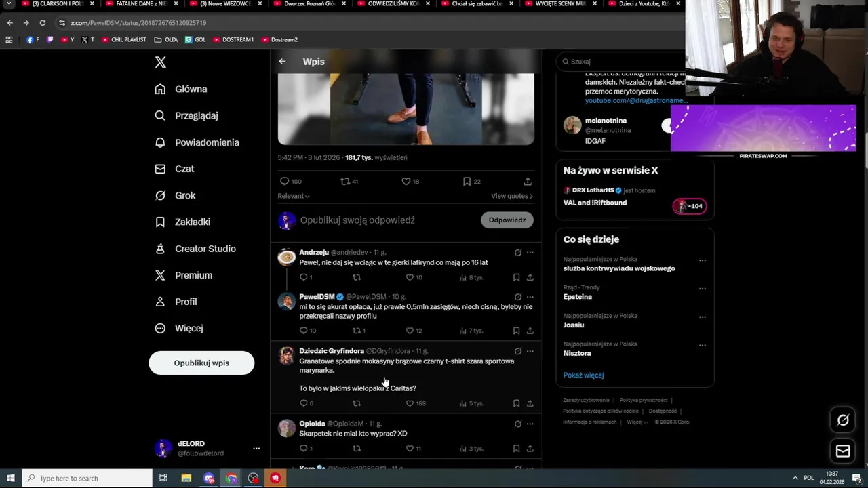Reload the page in the browser
This screenshot has width=868, height=488.
43,23
